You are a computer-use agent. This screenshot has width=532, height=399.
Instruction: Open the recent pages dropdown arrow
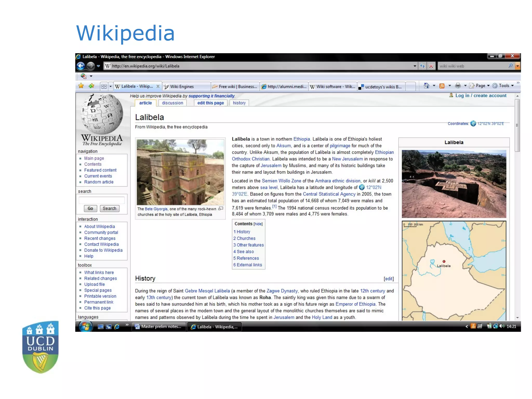coord(98,66)
